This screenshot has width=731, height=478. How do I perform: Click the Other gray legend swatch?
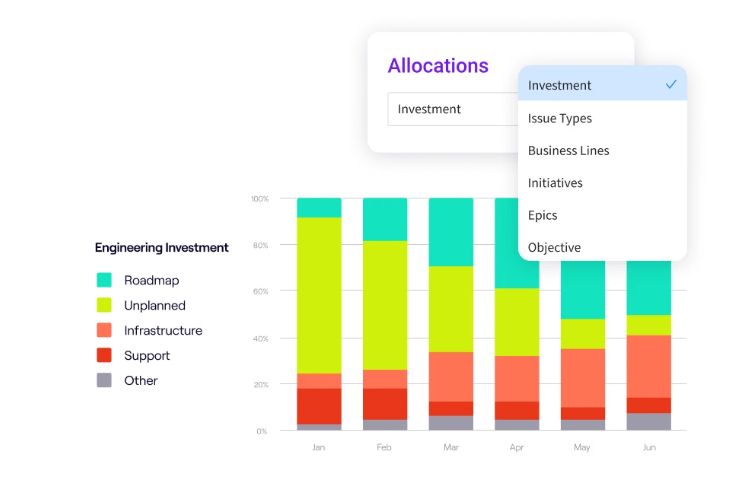point(104,381)
